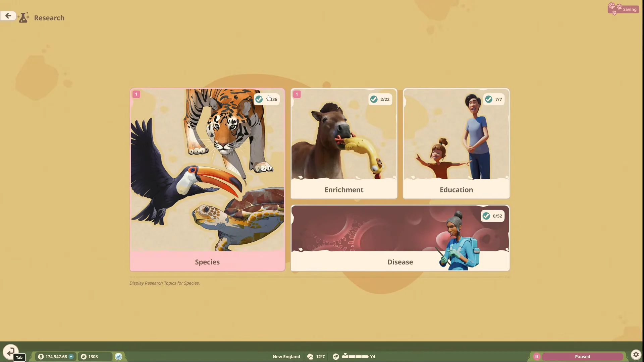The image size is (644, 362).
Task: Go back with the top-left arrow
Action: [8, 16]
